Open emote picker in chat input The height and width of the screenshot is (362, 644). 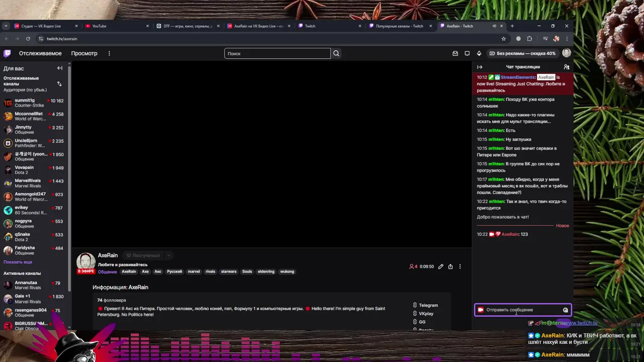[566, 310]
